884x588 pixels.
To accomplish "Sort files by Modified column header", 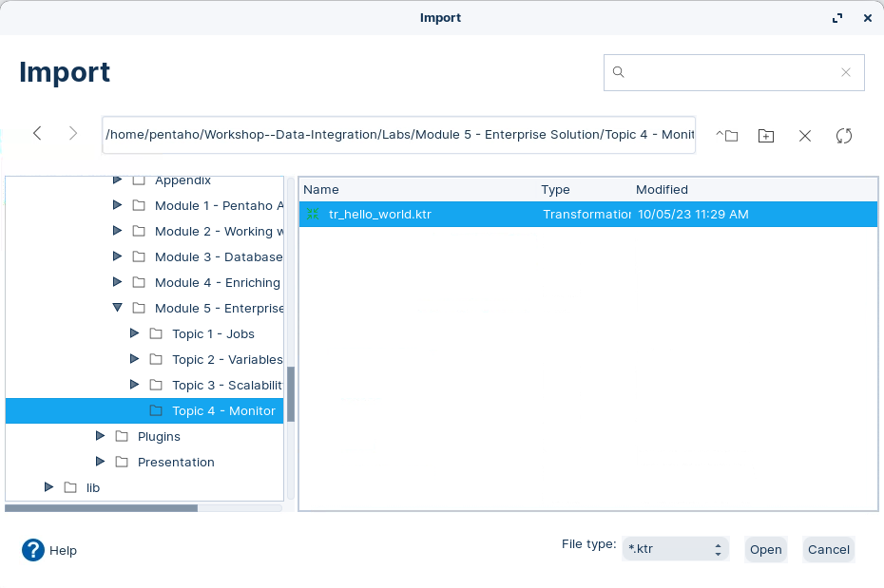I will [x=662, y=190].
